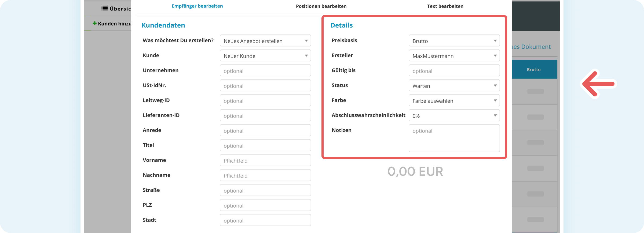
Task: Expand the Ersteller dropdown with MaxMustermann
Action: tap(454, 56)
